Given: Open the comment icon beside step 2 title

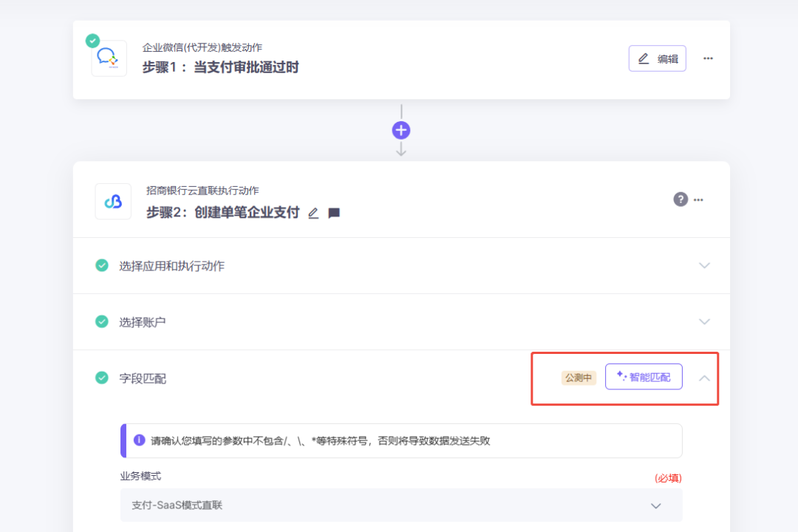Looking at the screenshot, I should pyautogui.click(x=334, y=214).
